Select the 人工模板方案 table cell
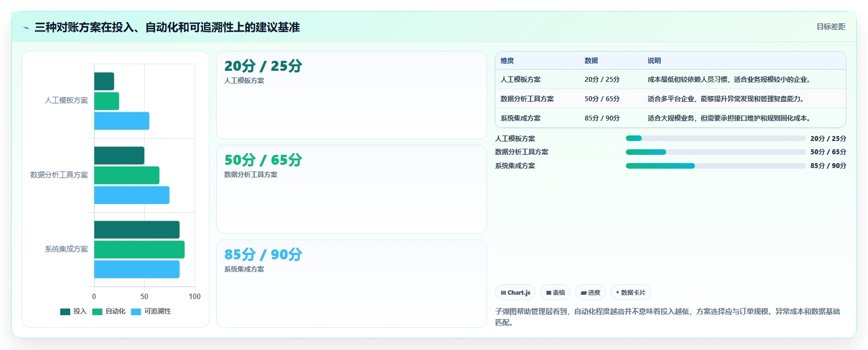 521,80
